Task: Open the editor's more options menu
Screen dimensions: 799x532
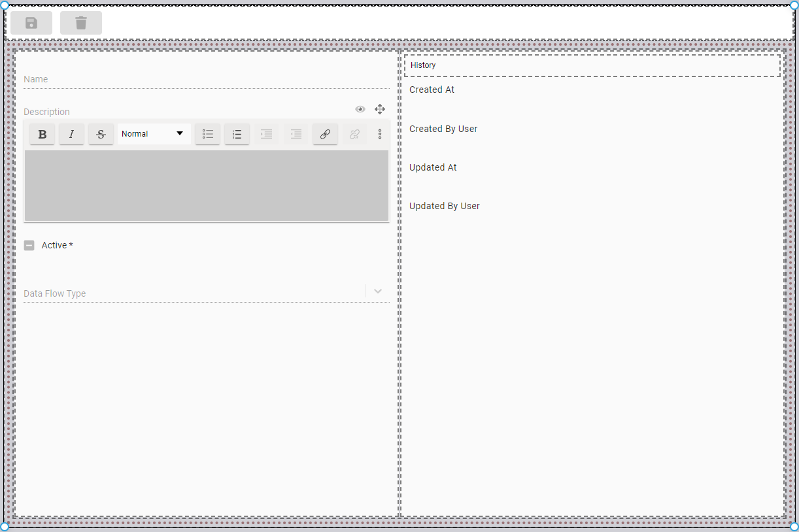Action: [x=380, y=134]
